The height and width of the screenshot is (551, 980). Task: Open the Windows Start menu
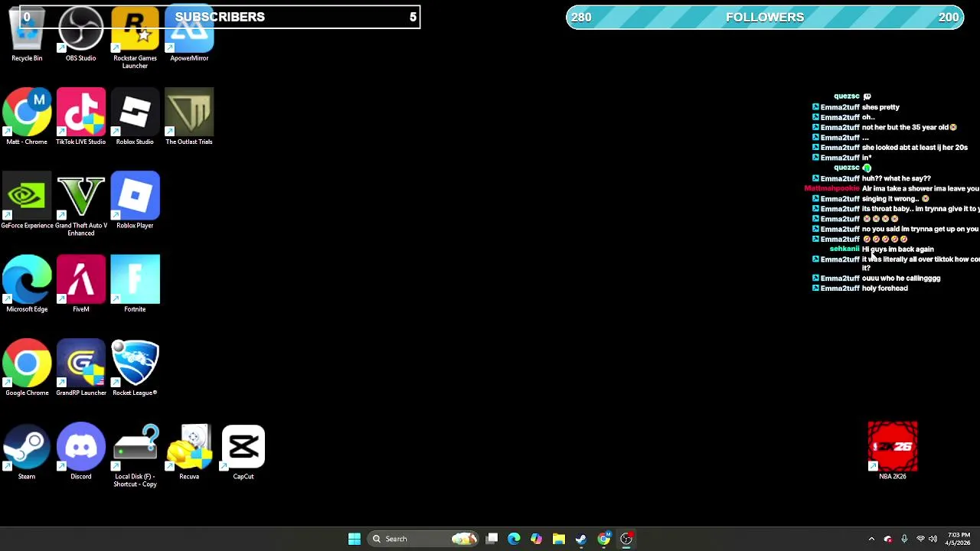point(354,539)
